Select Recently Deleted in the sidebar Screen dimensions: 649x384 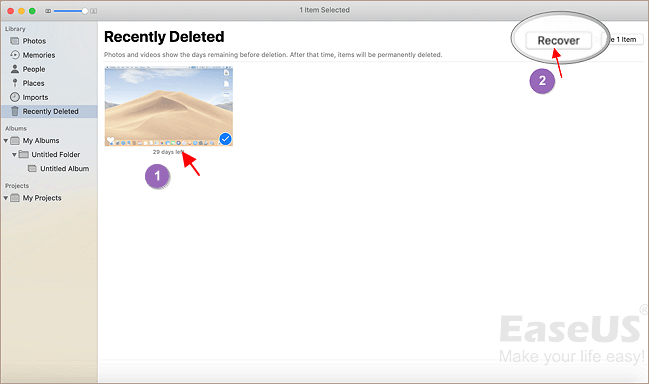tap(49, 111)
